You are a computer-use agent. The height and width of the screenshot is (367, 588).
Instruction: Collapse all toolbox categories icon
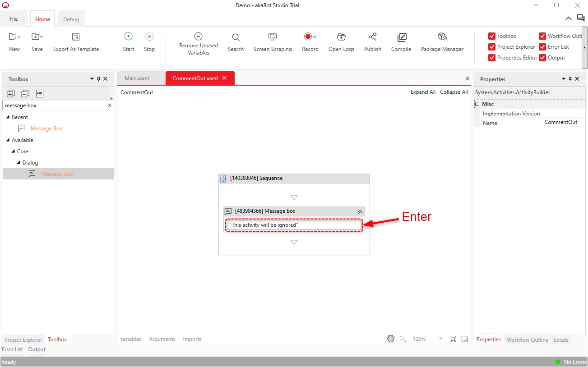pos(25,93)
